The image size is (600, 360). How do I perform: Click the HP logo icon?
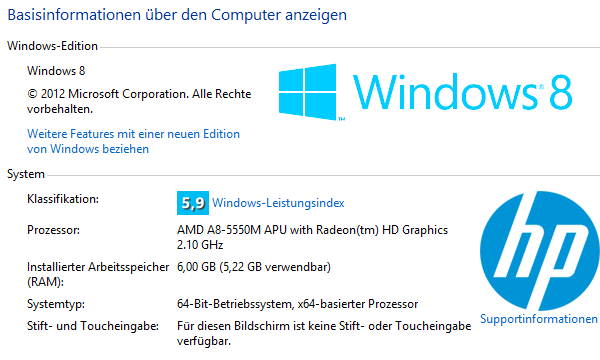tap(540, 251)
